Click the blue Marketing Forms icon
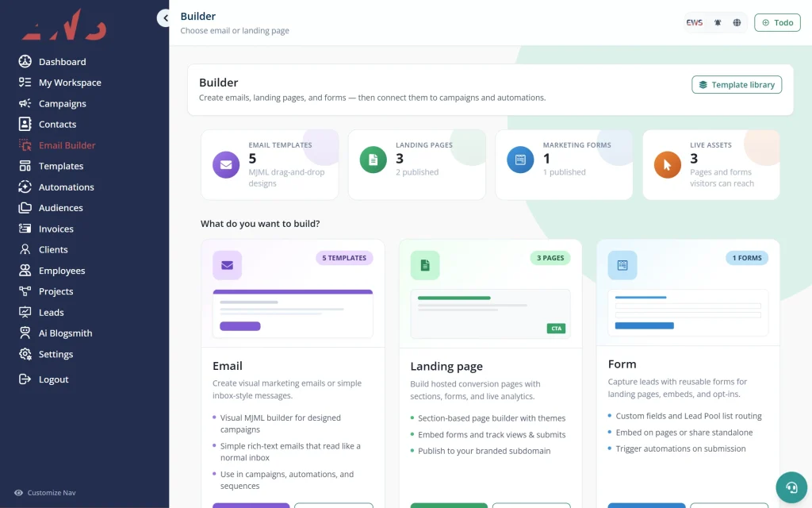812x508 pixels. click(x=520, y=160)
